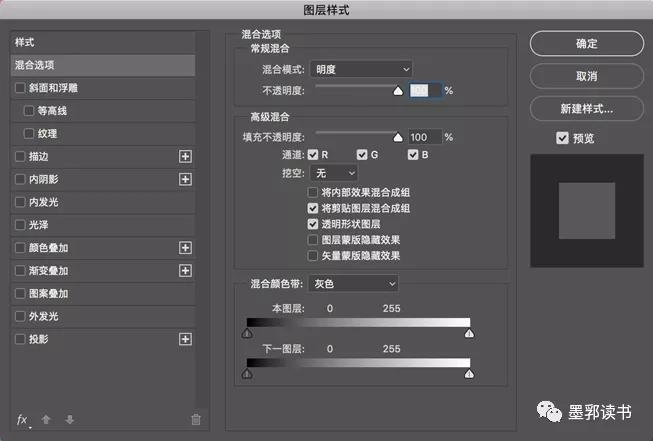Check 图层蒙版隐藏效果 option
Image resolution: width=653 pixels, height=441 pixels.
(x=312, y=240)
